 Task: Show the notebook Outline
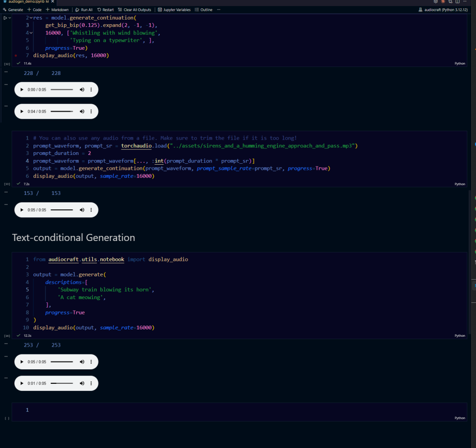(x=204, y=10)
